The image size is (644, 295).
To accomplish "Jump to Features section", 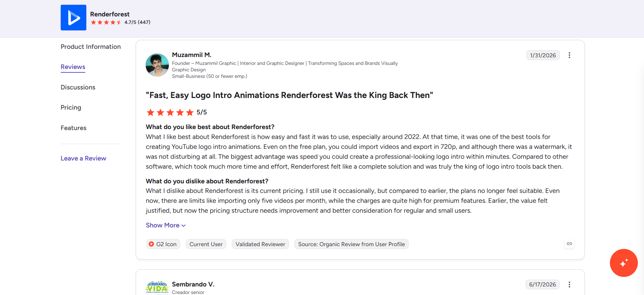I will [74, 128].
